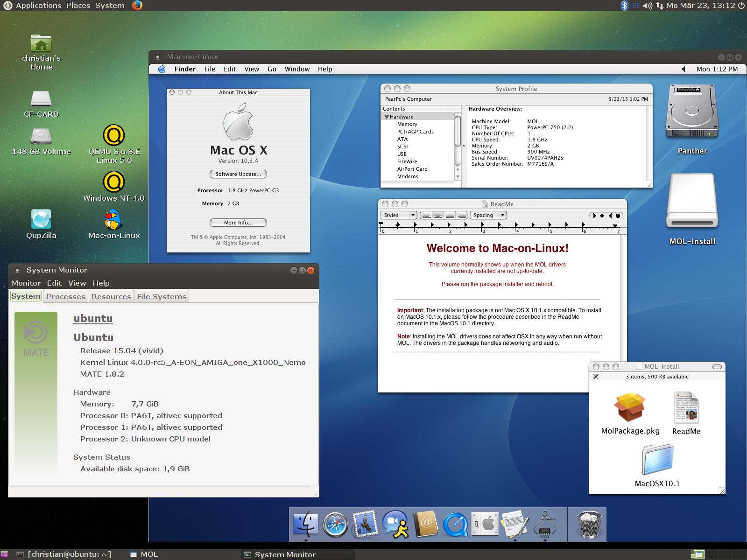
Task: Select the MolPackage.pkg installer icon
Action: point(630,408)
